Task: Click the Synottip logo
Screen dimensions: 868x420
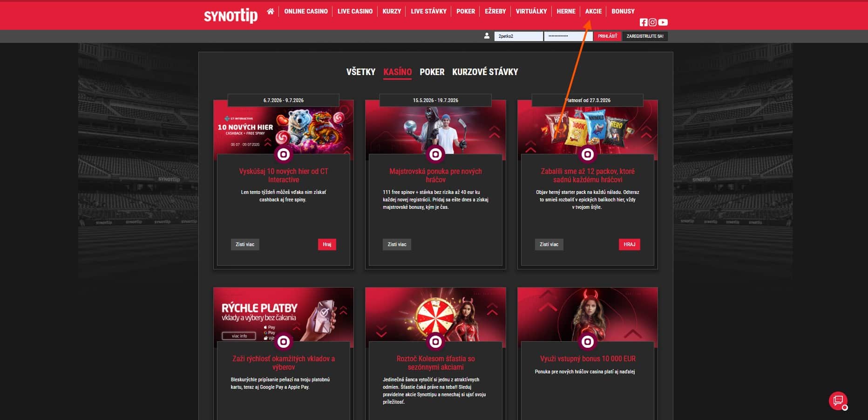Action: coord(231,15)
